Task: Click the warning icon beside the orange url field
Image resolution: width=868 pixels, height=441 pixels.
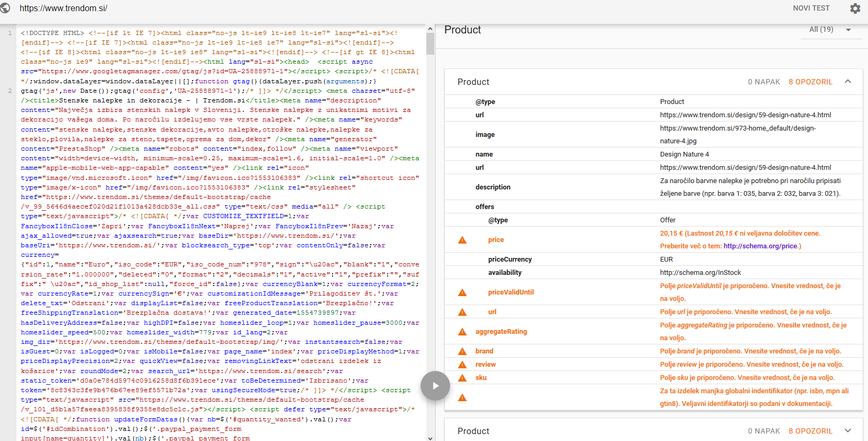Action: 462,312
